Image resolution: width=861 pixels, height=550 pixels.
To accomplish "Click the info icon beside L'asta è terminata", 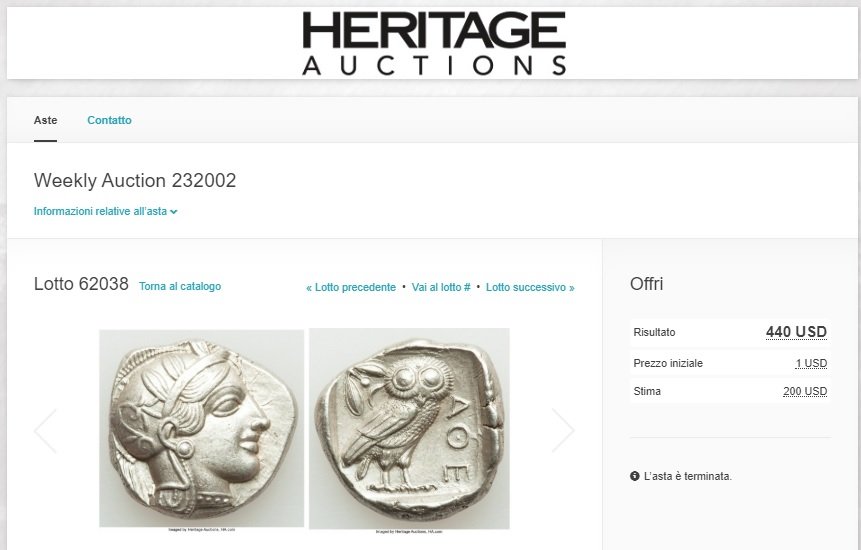I will (x=635, y=476).
